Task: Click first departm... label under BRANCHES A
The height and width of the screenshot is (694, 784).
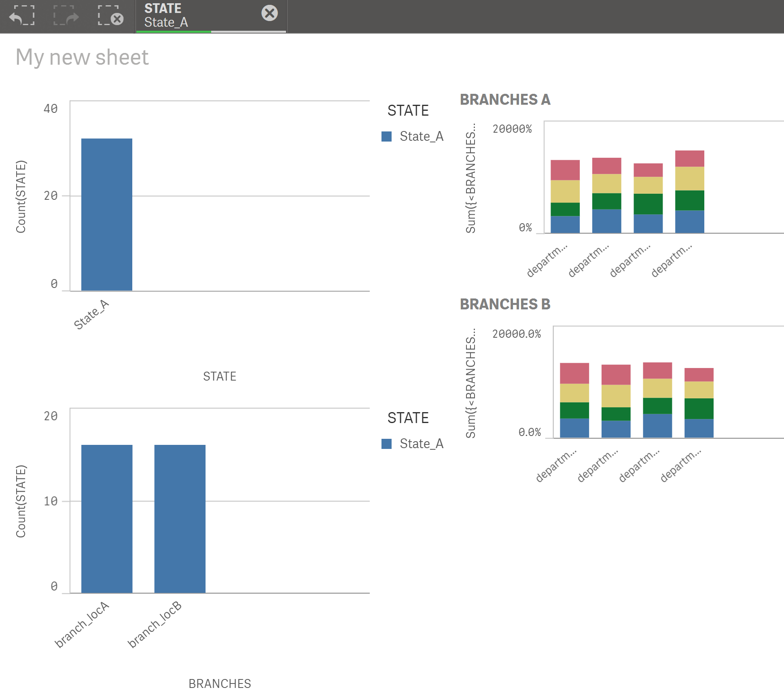Action: (547, 260)
